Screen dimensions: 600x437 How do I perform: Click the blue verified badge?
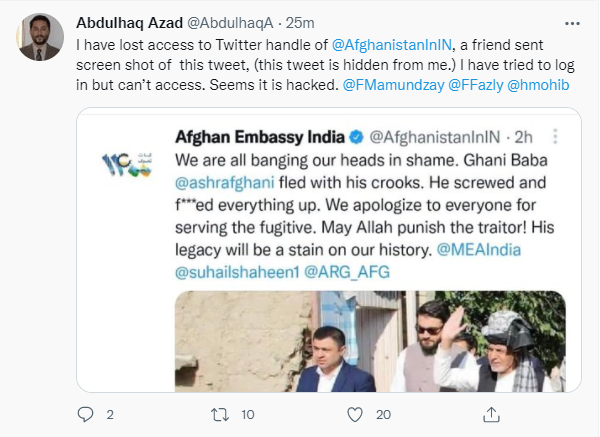pyautogui.click(x=356, y=136)
